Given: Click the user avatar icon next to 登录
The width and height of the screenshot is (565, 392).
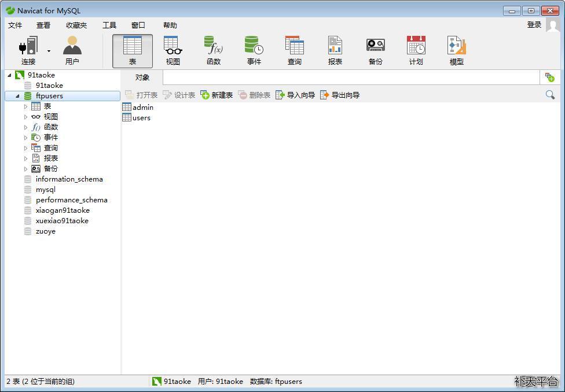Looking at the screenshot, I should point(553,25).
